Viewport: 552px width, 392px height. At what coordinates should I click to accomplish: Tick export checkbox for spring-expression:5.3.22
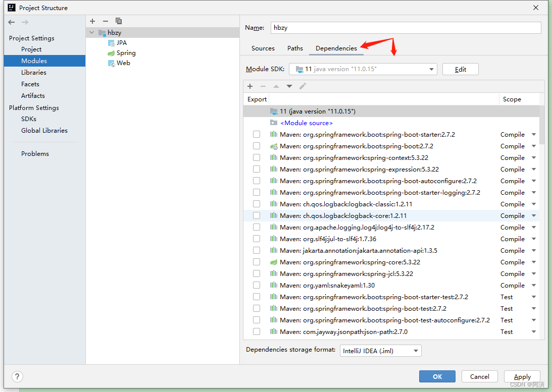257,169
